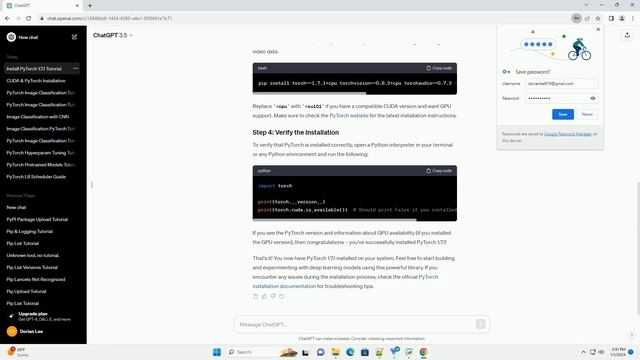Click the address bar URL

[109, 18]
